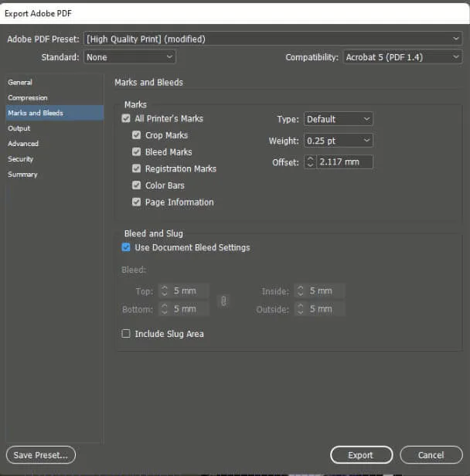
Task: Open the Adobe PDF Preset dropdown
Action: (273, 39)
